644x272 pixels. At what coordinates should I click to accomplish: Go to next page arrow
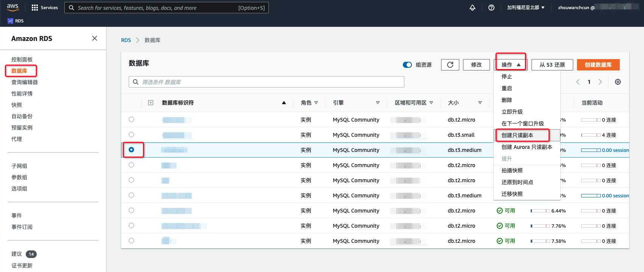600,82
